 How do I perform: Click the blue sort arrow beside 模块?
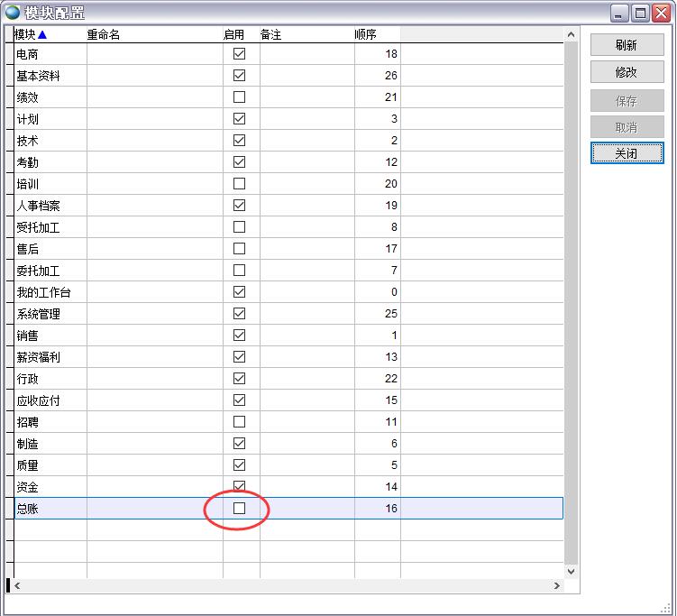click(41, 34)
